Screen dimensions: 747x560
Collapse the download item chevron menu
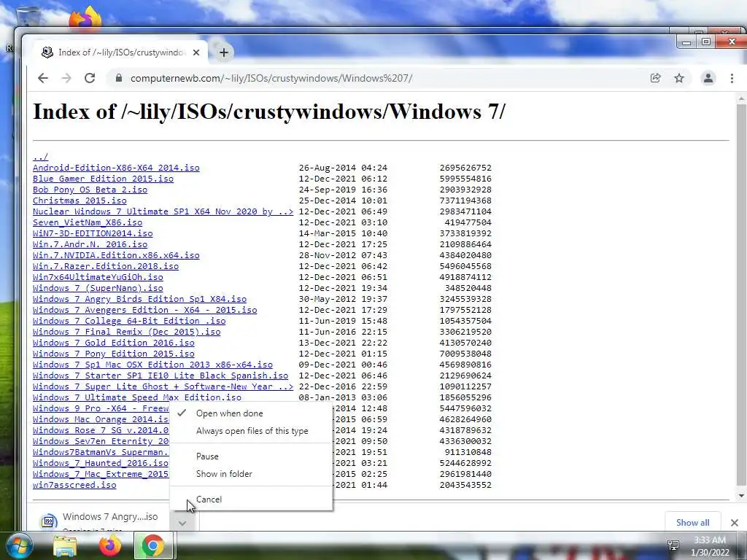182,523
